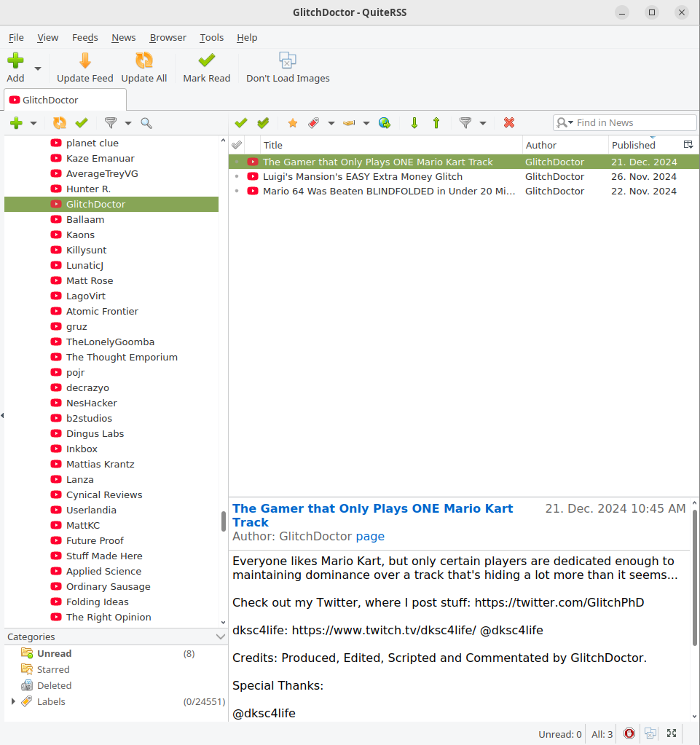Click the article preview vertical scrollbar
Image resolution: width=700 pixels, height=745 pixels.
pyautogui.click(x=694, y=578)
